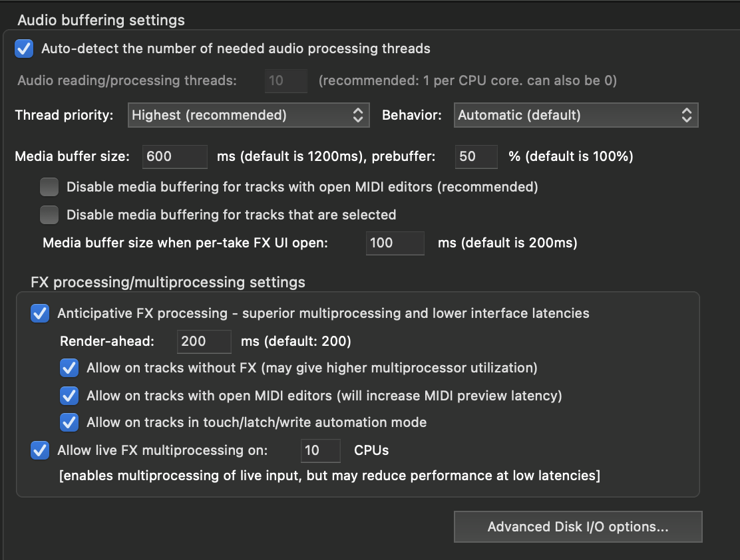Enable disable buffering for selected tracks
The width and height of the screenshot is (740, 560).
click(x=49, y=215)
